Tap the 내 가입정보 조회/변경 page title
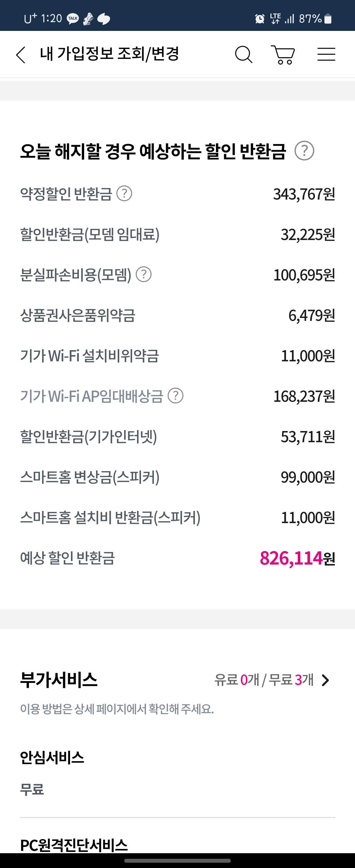Viewport: 355px width, 868px height. (109, 54)
